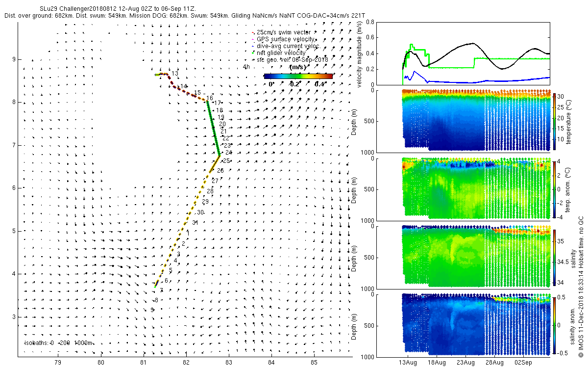The image size is (588, 368).
Task: Click the temperature (°C) vertical colorbar
Action: click(x=554, y=121)
